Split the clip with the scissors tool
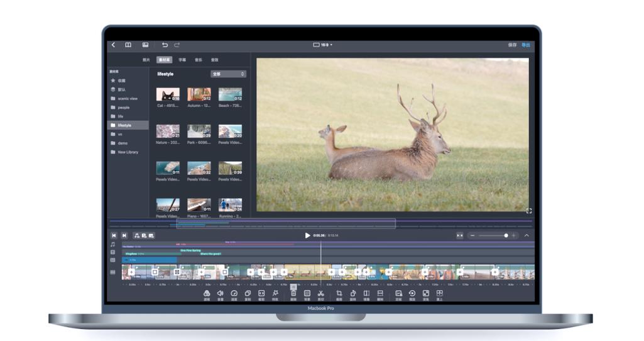 pos(321,293)
